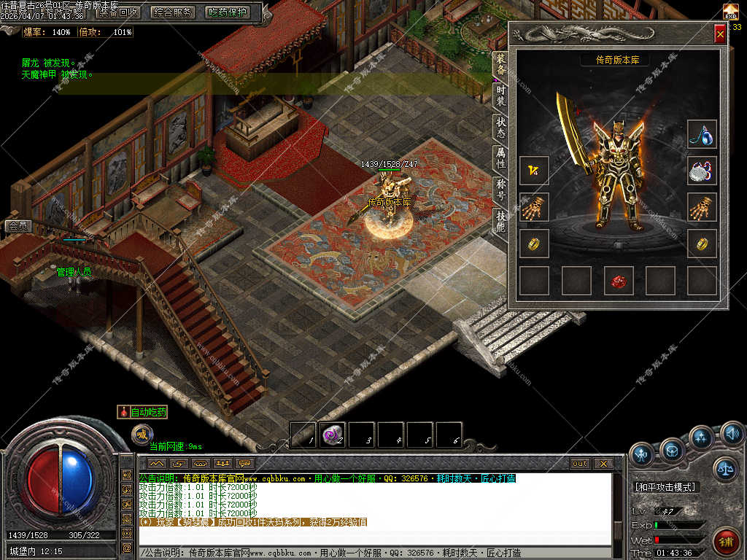Click the chat 'out' button
The width and height of the screenshot is (747, 560).
click(580, 463)
